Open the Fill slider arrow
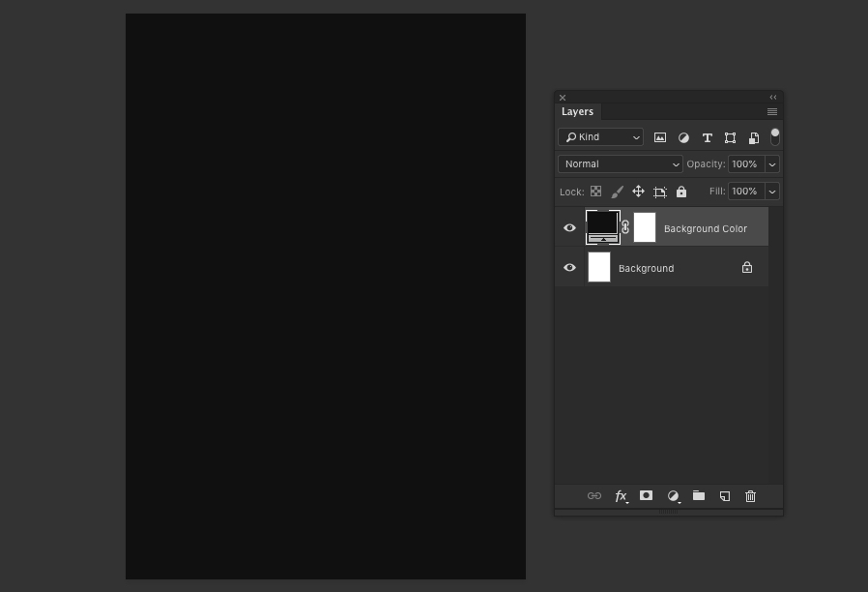 pyautogui.click(x=772, y=192)
